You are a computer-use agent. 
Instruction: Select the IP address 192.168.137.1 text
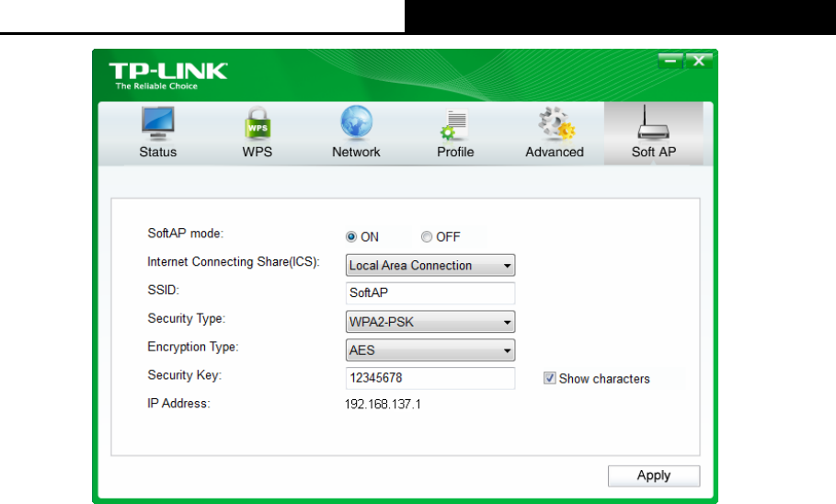pos(383,405)
